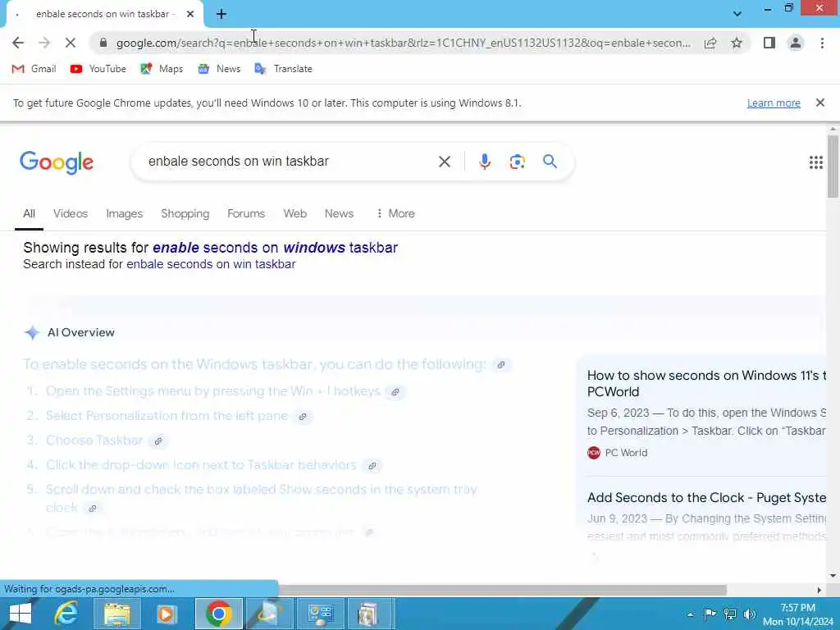The height and width of the screenshot is (630, 840).
Task: Click the forward navigation arrow
Action: tap(44, 43)
